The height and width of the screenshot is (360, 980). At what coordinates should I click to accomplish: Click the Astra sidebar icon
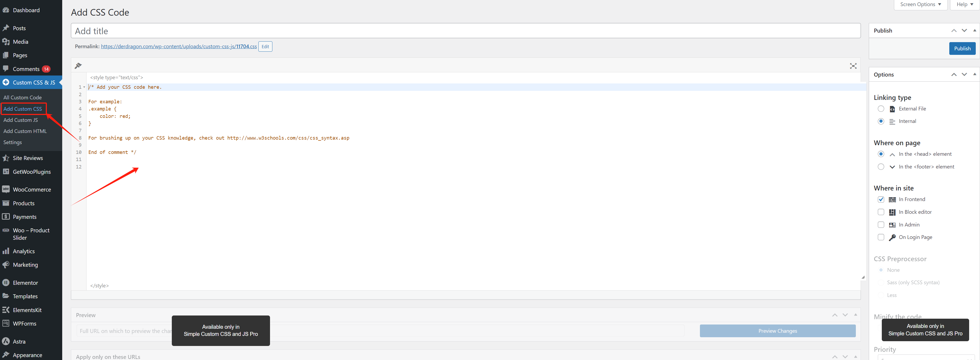(x=6, y=341)
